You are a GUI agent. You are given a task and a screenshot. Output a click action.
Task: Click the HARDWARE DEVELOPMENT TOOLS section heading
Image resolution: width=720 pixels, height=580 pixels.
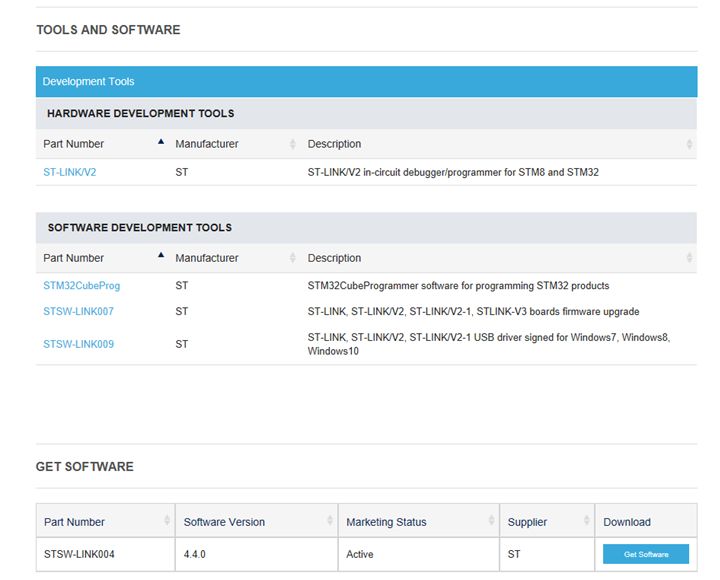point(141,113)
